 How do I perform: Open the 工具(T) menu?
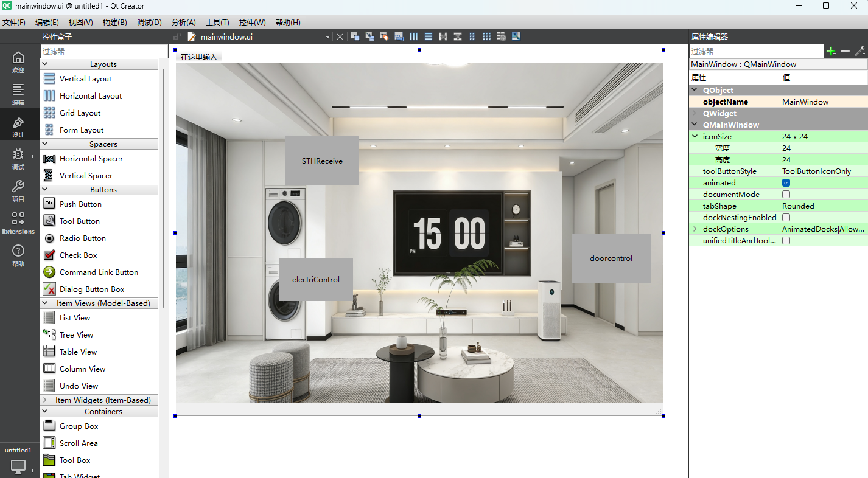(217, 22)
